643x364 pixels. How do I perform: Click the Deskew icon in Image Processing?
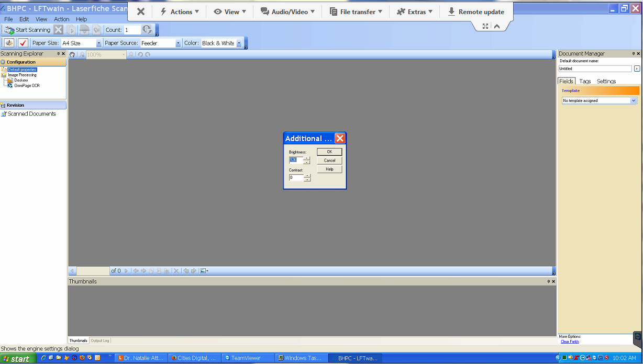coord(10,80)
